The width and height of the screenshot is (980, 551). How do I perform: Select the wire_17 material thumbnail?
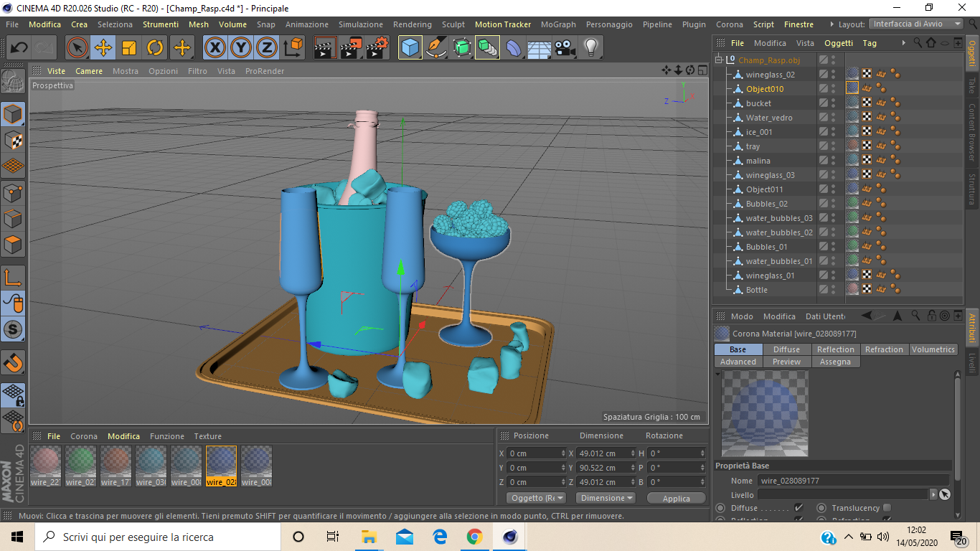116,466
